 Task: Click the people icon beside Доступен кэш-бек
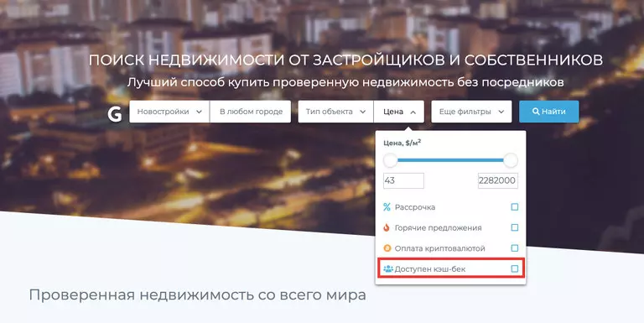pyautogui.click(x=387, y=268)
